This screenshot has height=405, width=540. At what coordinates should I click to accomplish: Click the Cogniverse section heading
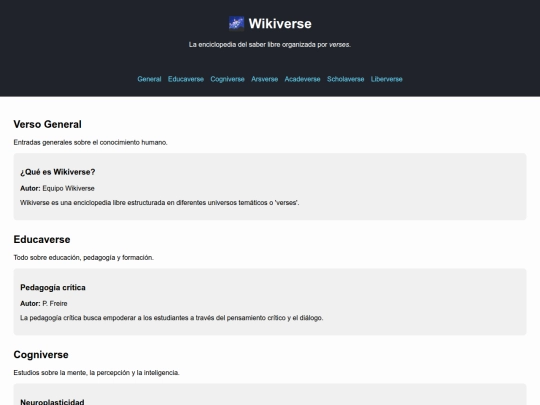(41, 355)
